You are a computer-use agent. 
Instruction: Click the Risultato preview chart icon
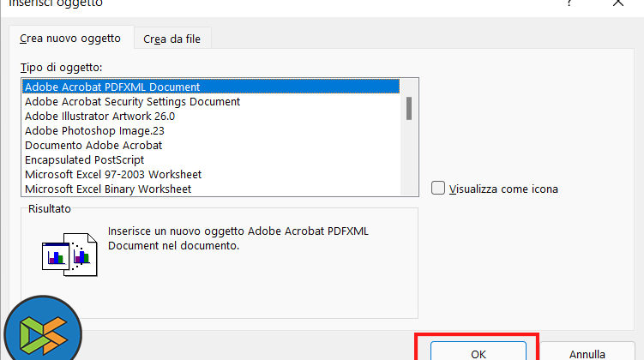[x=65, y=253]
